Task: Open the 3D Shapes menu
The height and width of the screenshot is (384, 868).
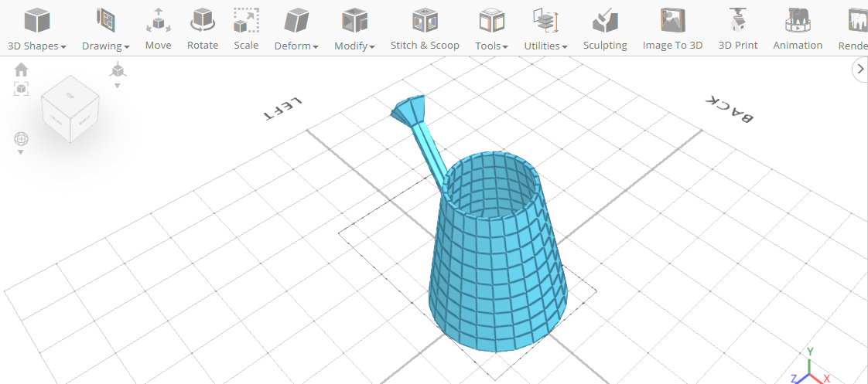Action: [x=37, y=29]
